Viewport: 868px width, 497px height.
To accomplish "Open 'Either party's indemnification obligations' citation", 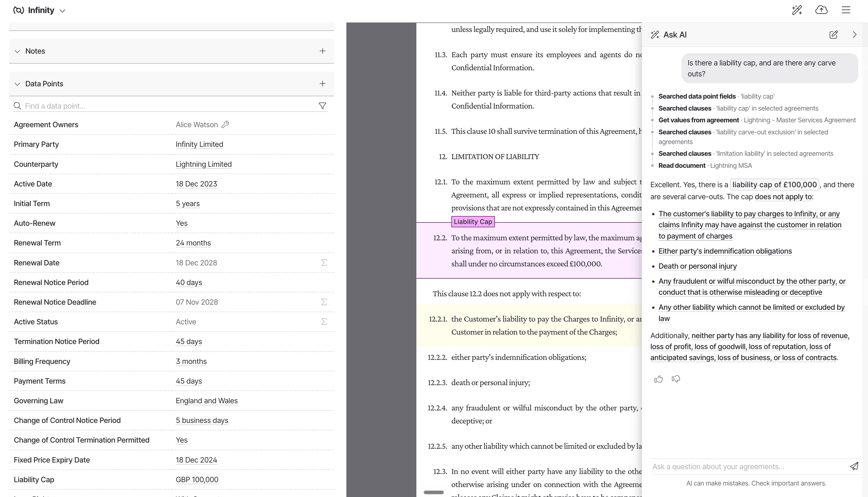I will pos(725,251).
